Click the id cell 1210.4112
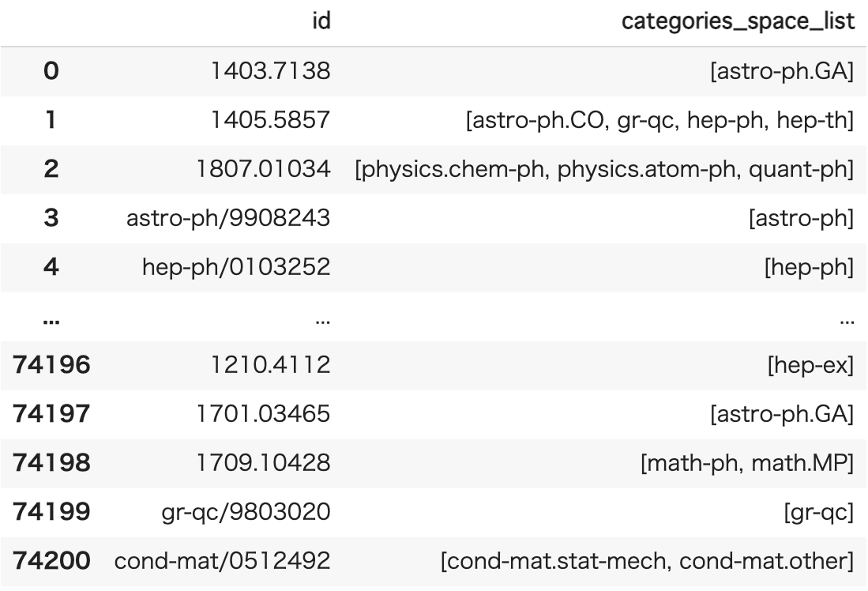868x591 pixels. pos(271,365)
